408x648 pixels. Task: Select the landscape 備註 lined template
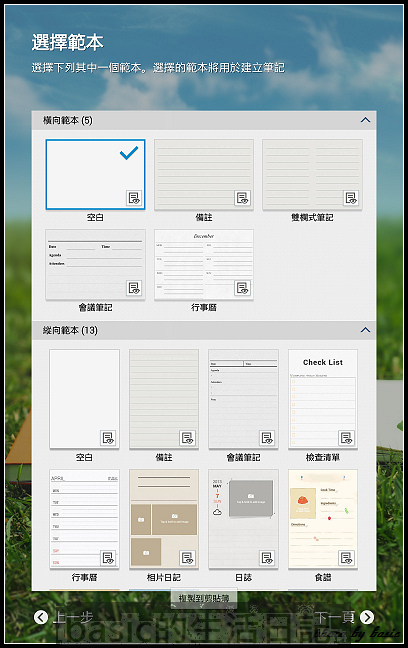point(204,174)
